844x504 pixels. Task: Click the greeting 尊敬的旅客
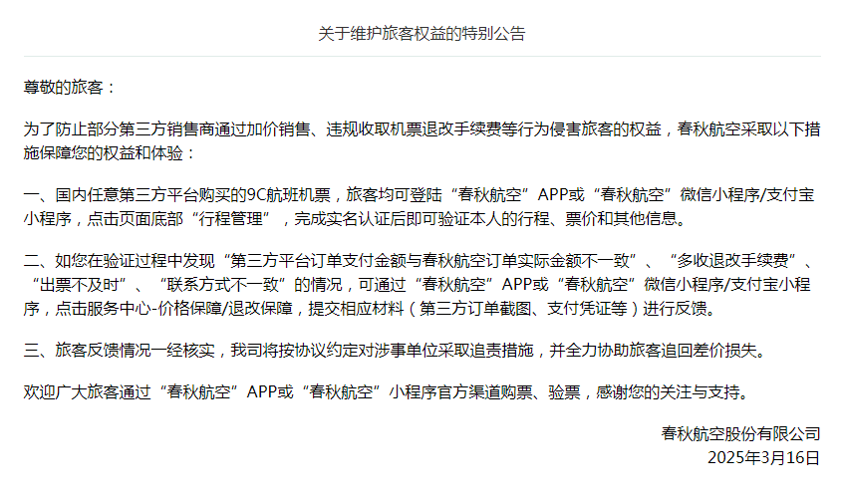pyautogui.click(x=69, y=88)
